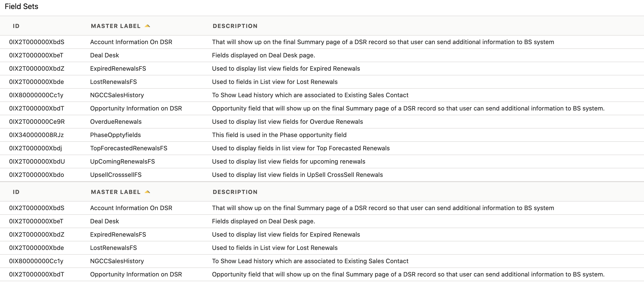
Task: Click the Field Sets page title
Action: [22, 6]
